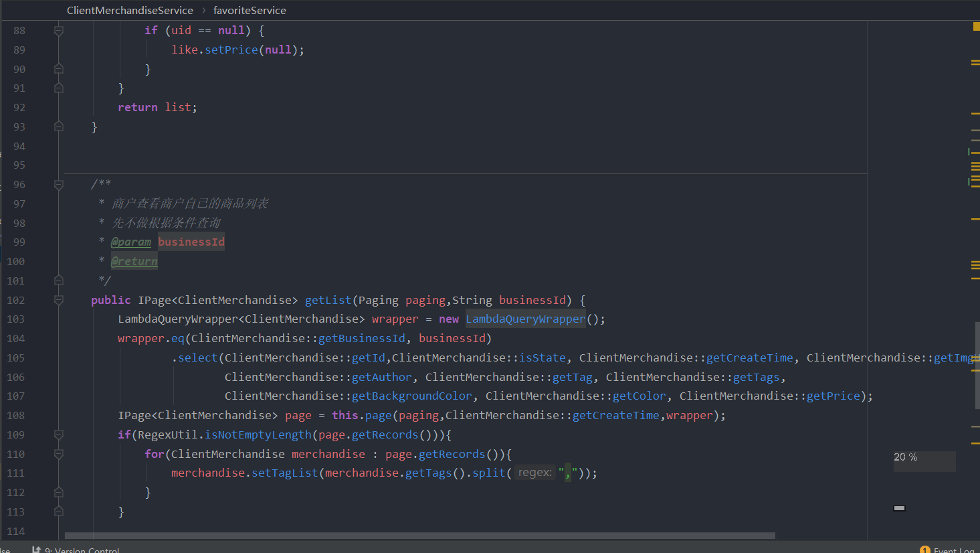This screenshot has width=980, height=553.
Task: Click the Chinese comment on line 98
Action: [x=166, y=222]
